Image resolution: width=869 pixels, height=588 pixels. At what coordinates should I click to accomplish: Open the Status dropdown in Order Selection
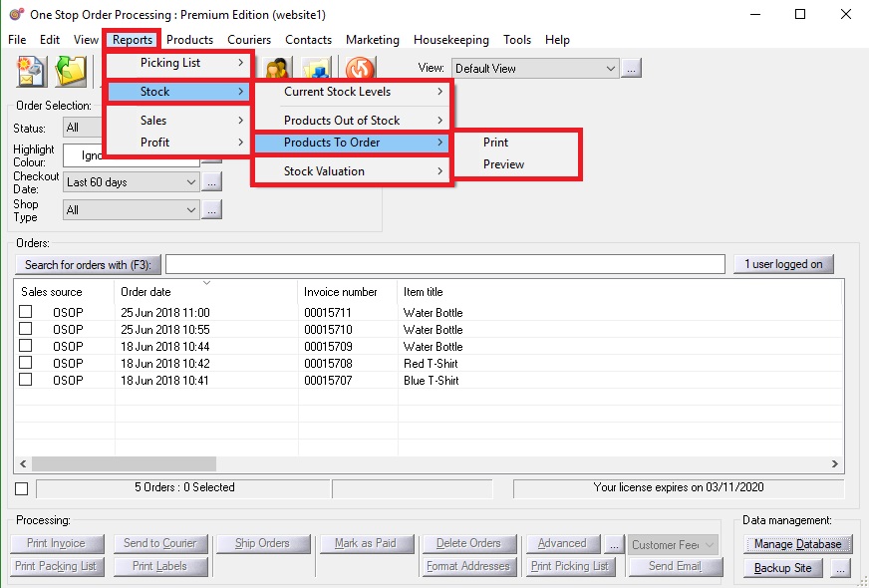[83, 128]
